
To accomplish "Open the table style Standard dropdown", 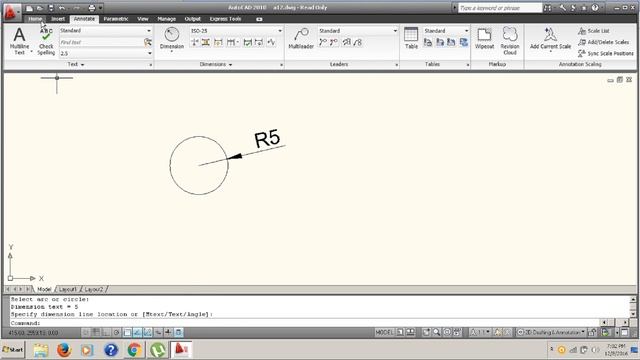I will 467,31.
